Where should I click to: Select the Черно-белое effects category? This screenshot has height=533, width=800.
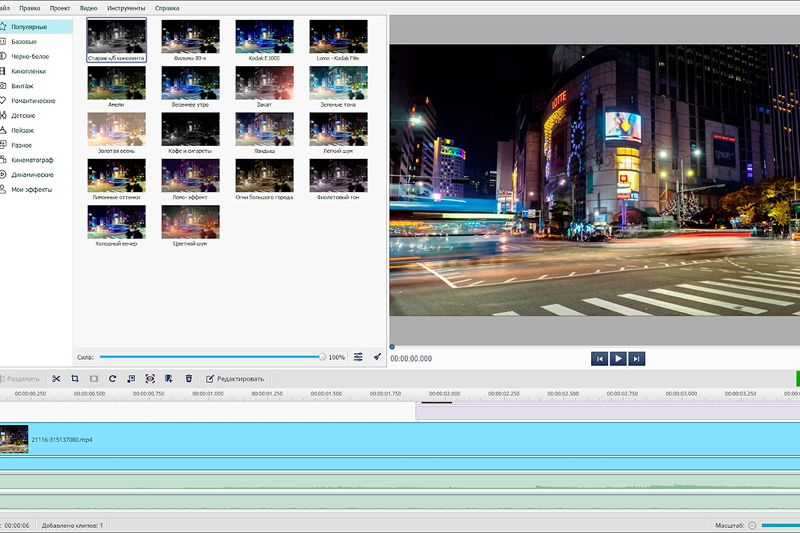(x=36, y=56)
